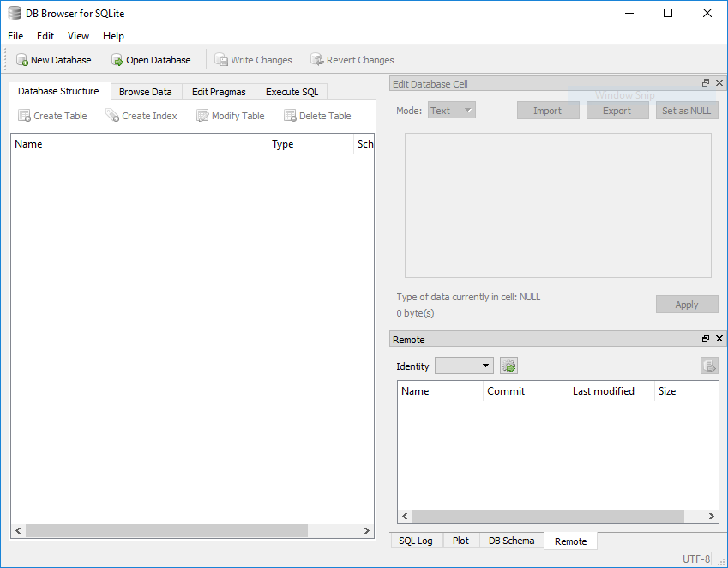This screenshot has width=728, height=568.
Task: Switch to the Browse Data tab
Action: point(146,91)
